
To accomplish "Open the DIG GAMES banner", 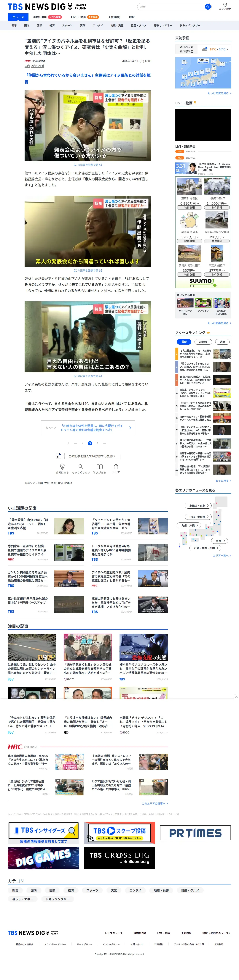I will click(x=43, y=858).
